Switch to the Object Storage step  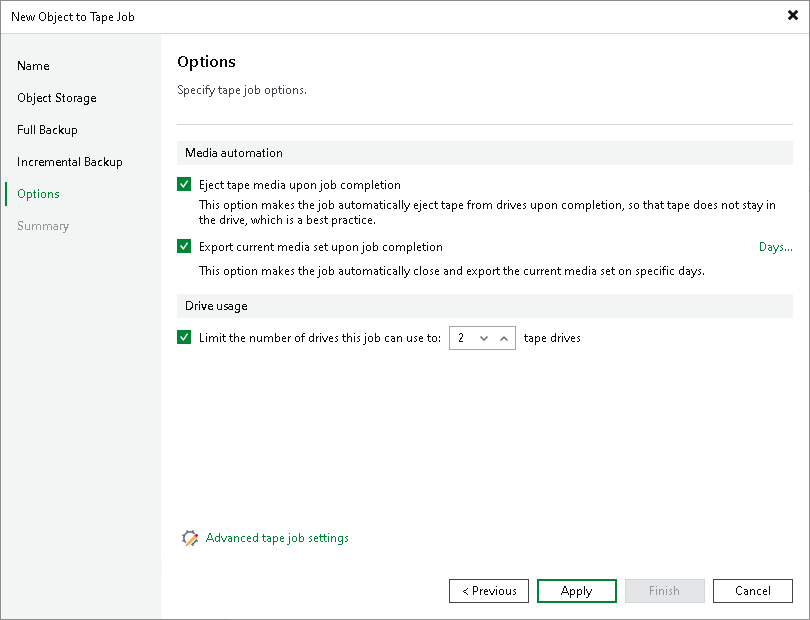pyautogui.click(x=57, y=98)
